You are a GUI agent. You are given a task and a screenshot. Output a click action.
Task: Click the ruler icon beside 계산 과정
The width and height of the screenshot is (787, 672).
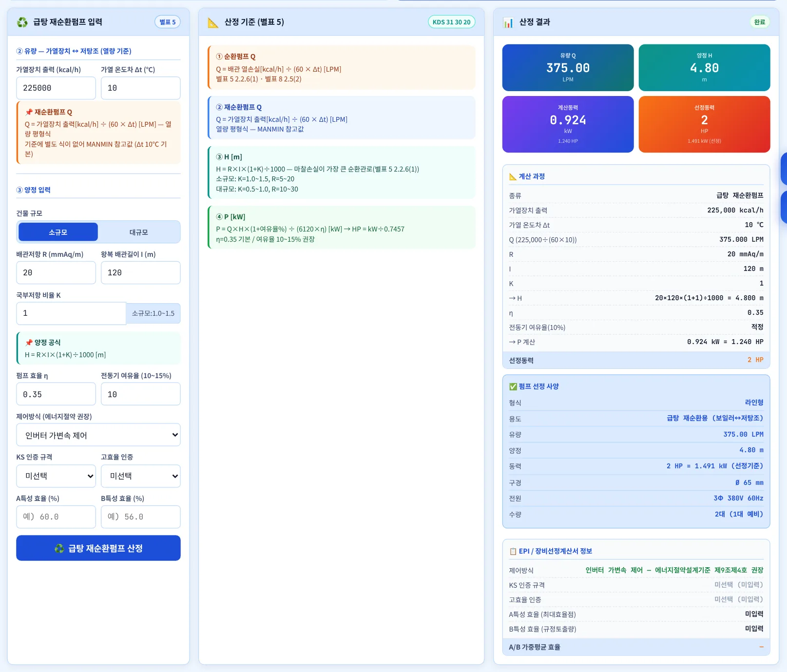pos(513,176)
